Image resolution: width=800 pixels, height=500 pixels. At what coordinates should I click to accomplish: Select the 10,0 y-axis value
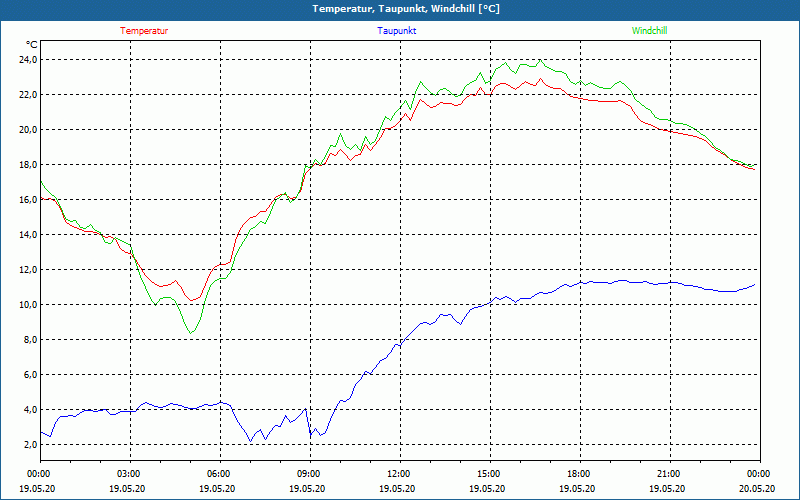[x=28, y=305]
